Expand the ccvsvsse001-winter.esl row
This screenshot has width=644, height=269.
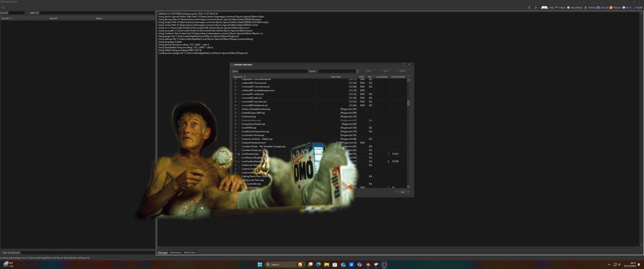click(x=235, y=94)
